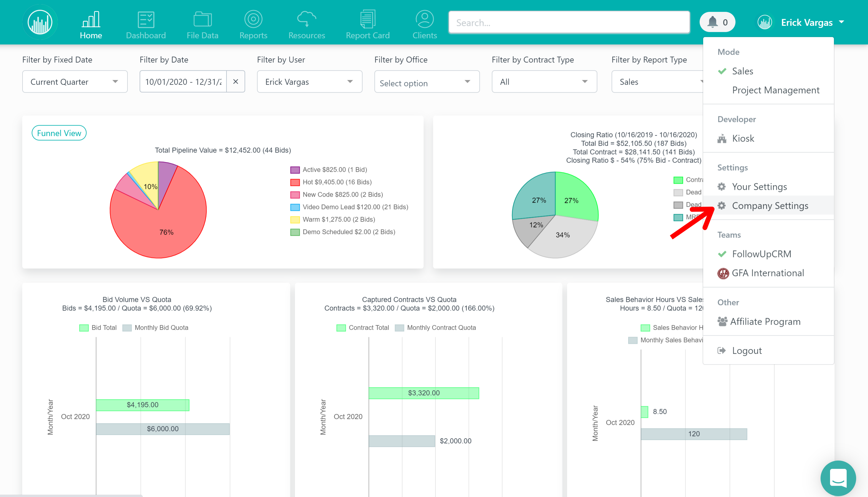The height and width of the screenshot is (497, 868).
Task: Click the notification bell icon
Action: 713,22
